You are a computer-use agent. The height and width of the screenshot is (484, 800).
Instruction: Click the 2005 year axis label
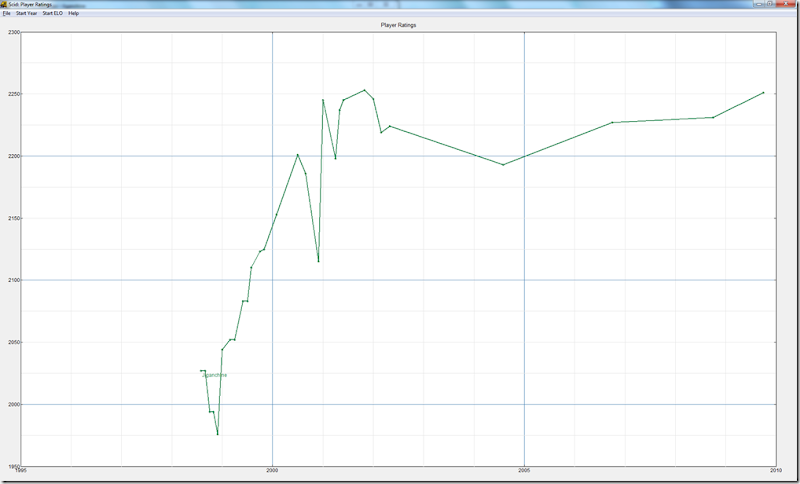[524, 471]
